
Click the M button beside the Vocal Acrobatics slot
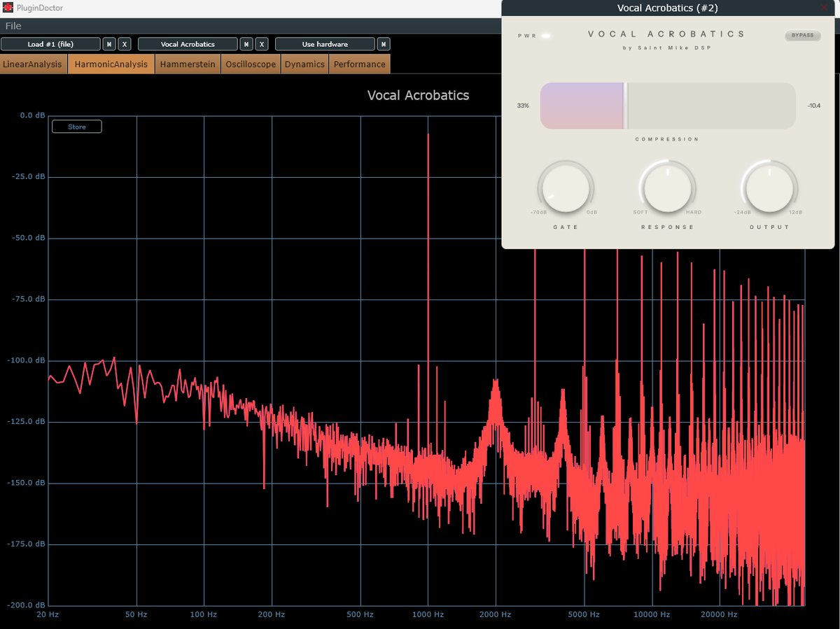click(246, 44)
